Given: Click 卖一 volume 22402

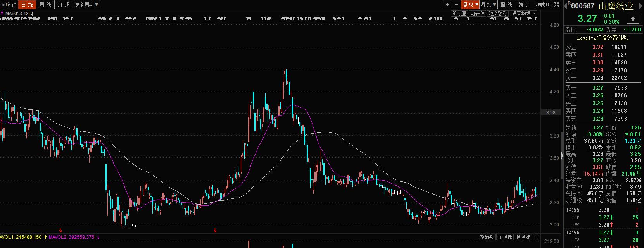Looking at the screenshot, I should 619,78.
